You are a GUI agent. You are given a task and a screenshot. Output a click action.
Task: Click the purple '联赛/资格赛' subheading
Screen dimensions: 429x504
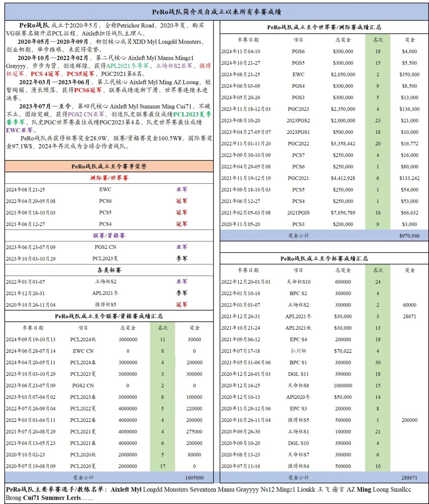tap(109, 235)
